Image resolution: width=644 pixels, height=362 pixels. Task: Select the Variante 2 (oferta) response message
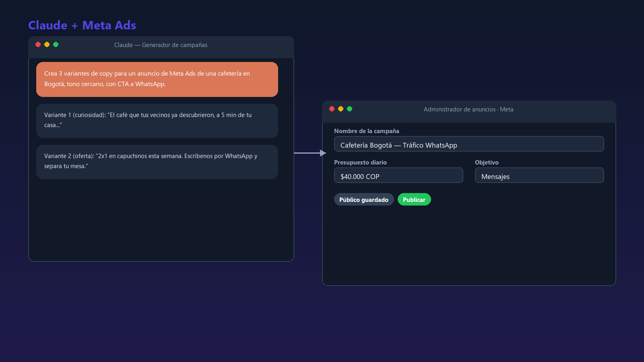pyautogui.click(x=157, y=162)
